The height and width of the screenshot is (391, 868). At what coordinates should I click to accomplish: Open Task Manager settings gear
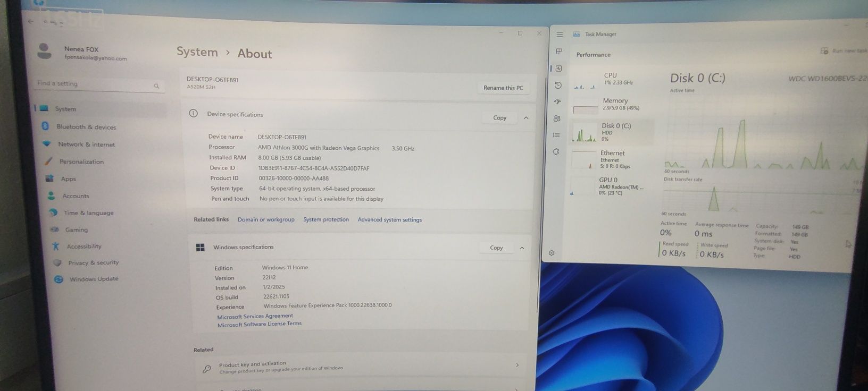pos(552,253)
